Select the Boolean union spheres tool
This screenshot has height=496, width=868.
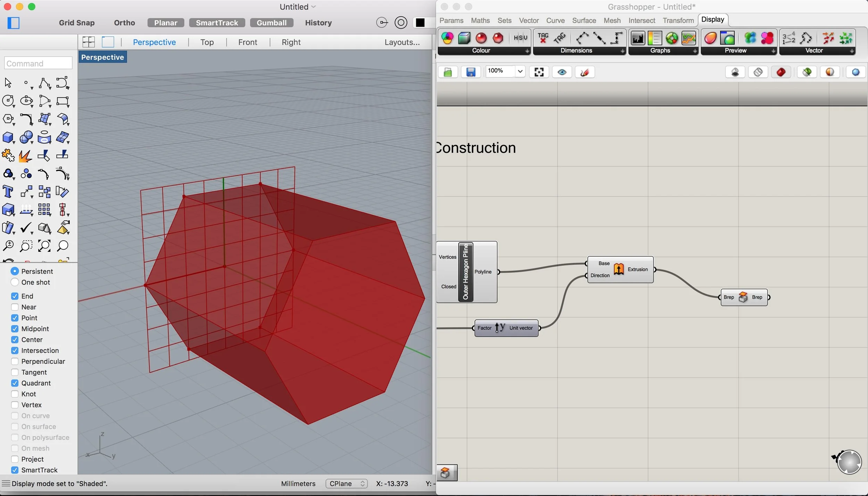(x=26, y=138)
